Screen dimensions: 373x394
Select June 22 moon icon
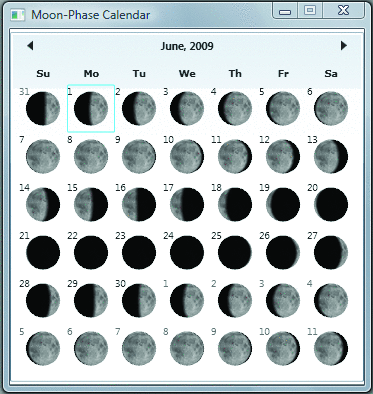[x=91, y=252]
